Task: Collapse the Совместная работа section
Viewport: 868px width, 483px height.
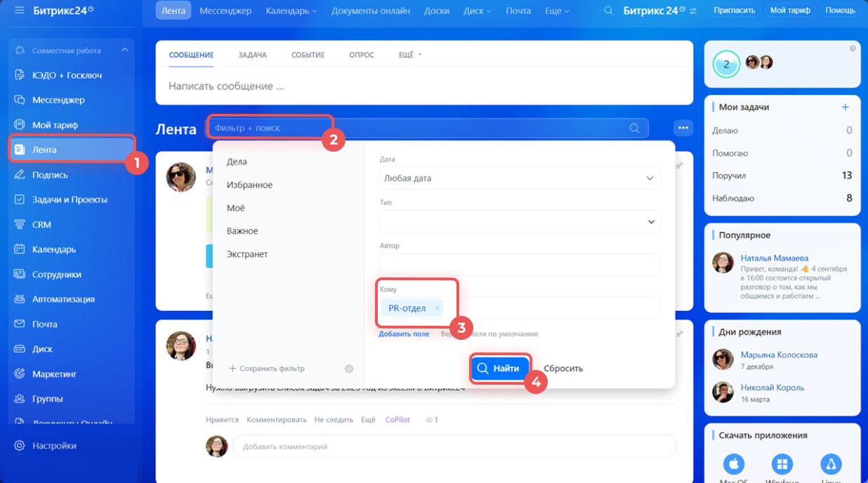Action: (x=125, y=51)
